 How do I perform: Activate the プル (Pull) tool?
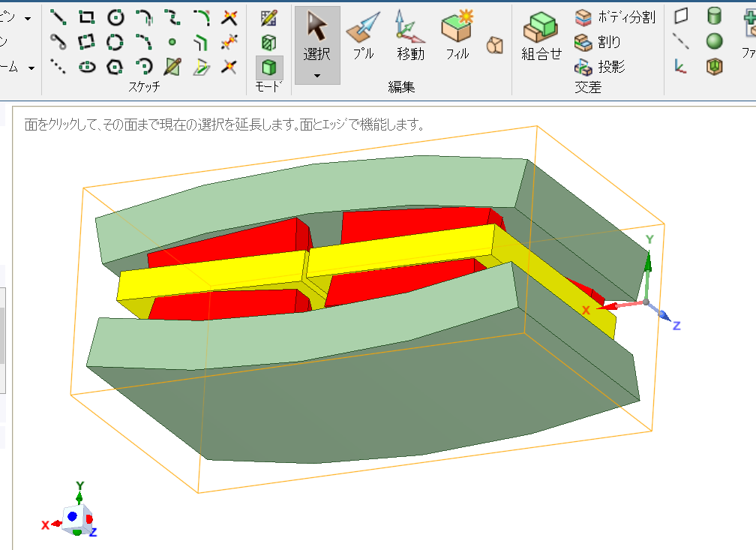click(x=364, y=36)
